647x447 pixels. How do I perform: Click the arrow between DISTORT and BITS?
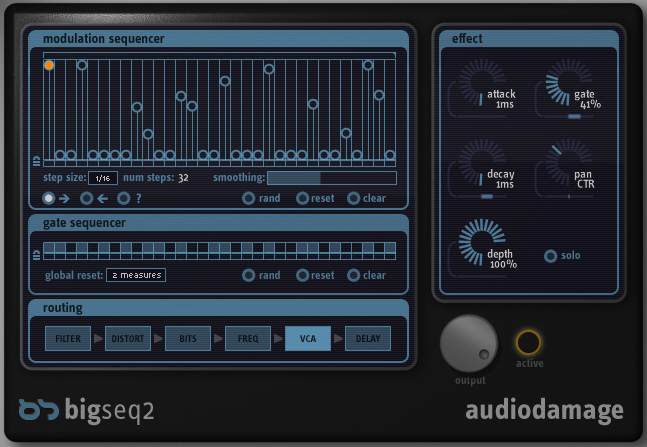[x=158, y=338]
